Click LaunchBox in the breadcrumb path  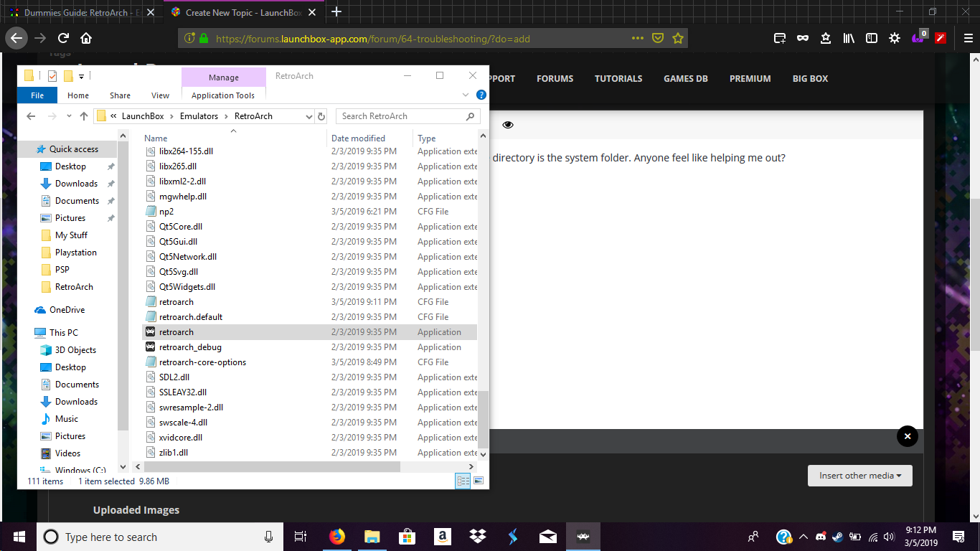pyautogui.click(x=143, y=116)
